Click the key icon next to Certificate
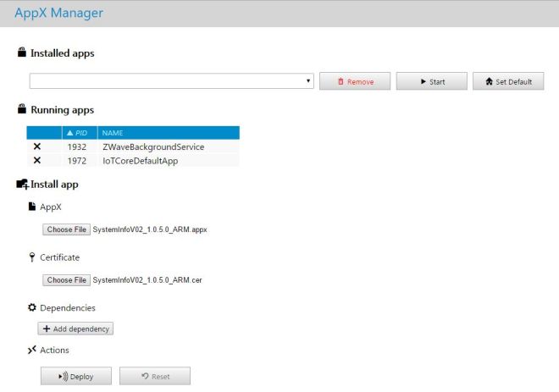This screenshot has width=559, height=392. tap(32, 257)
